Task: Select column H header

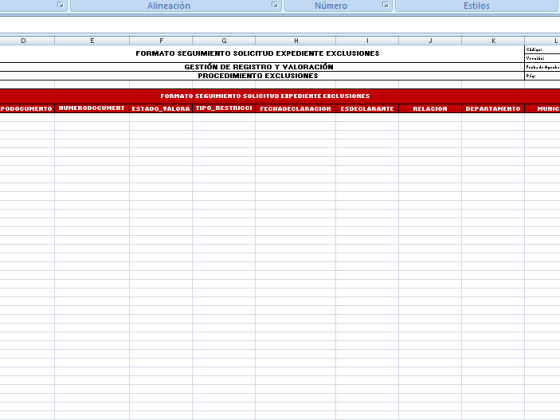Action: [296, 41]
